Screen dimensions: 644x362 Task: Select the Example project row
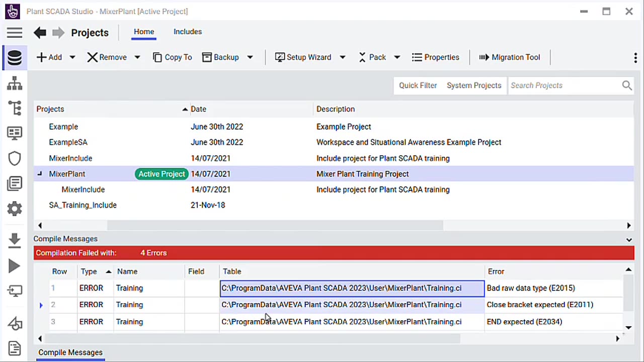334,127
